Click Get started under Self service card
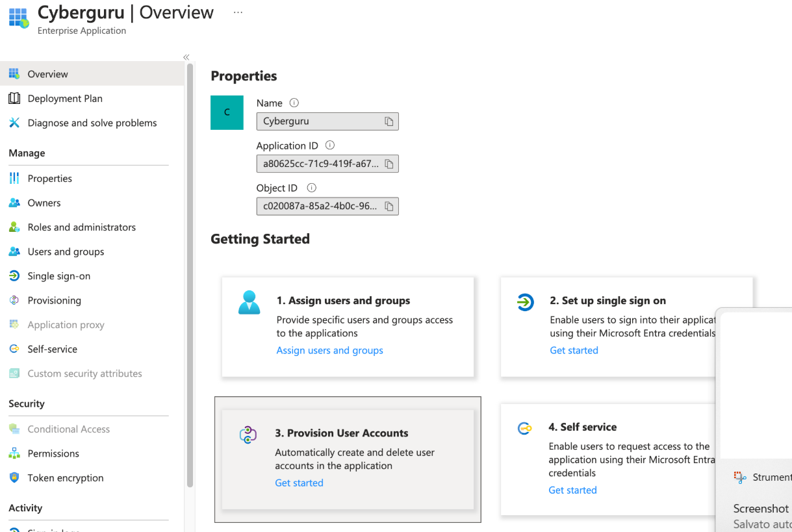This screenshot has height=532, width=792. coord(572,490)
